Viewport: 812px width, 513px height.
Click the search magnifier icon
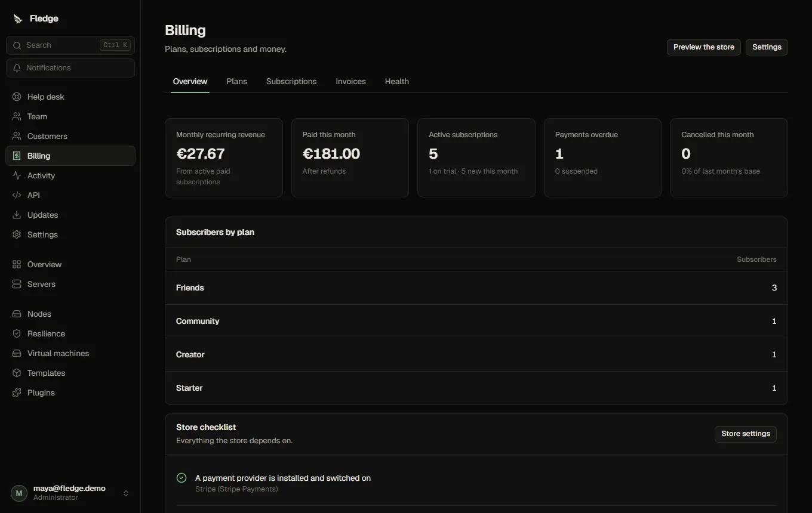point(17,45)
